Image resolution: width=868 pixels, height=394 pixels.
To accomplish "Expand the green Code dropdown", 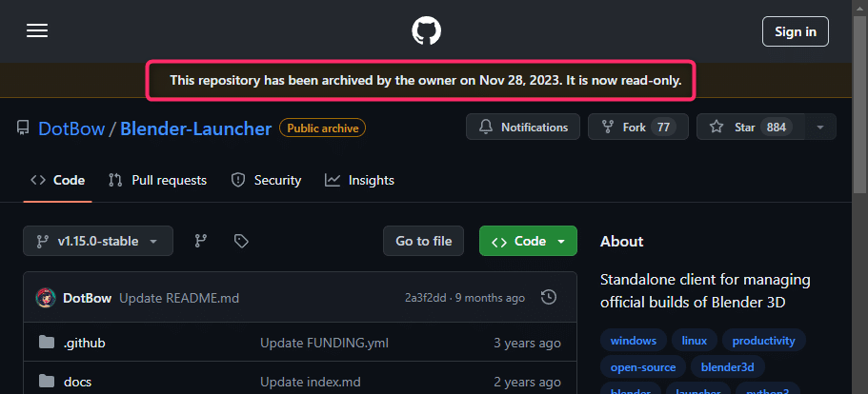I will point(528,241).
